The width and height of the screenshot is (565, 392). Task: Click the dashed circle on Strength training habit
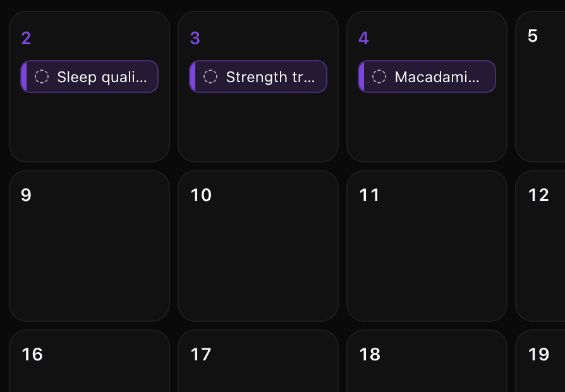coord(210,77)
